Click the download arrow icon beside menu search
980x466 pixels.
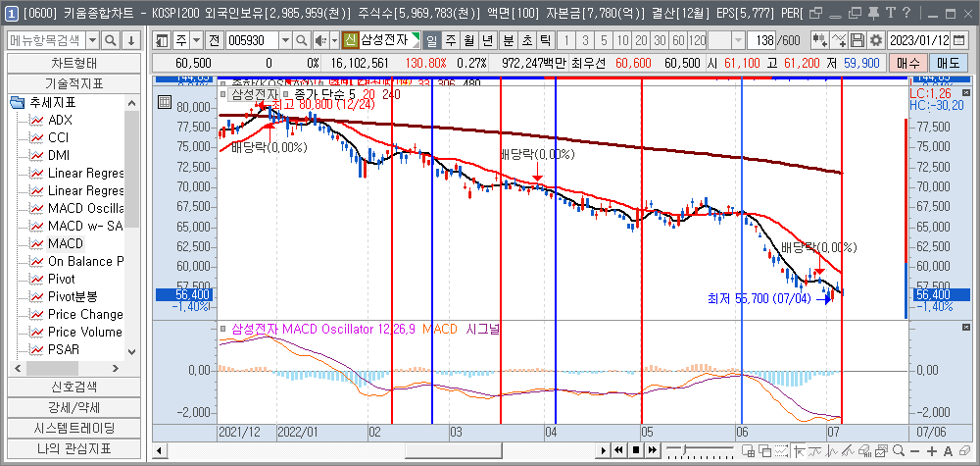(x=130, y=40)
